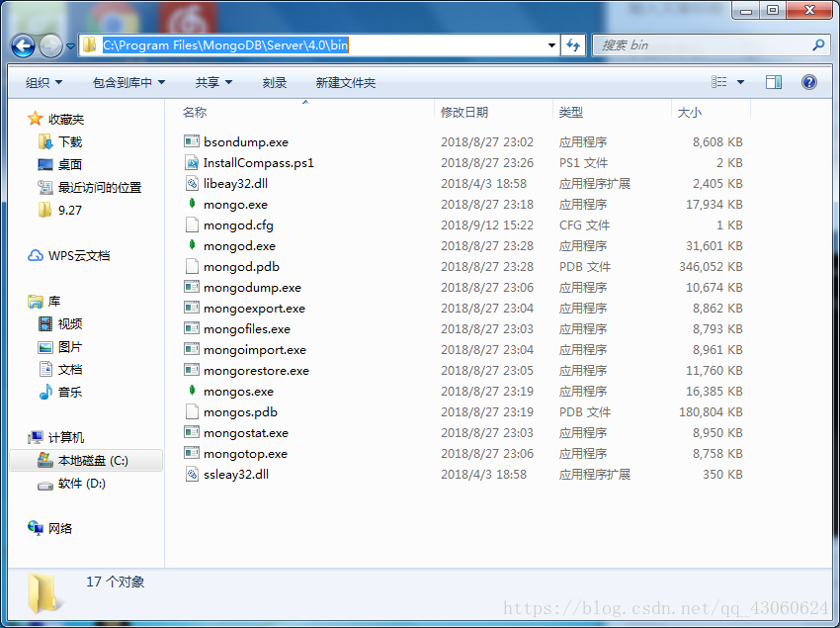This screenshot has width=840, height=628.
Task: Click the libeay32.dll file icon
Action: click(192, 183)
